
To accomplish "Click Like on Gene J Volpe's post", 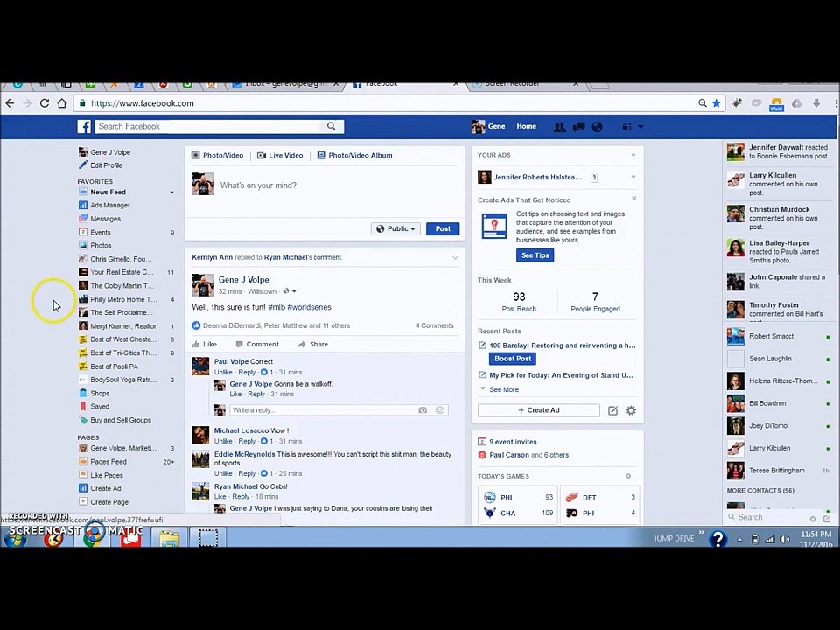I will click(x=205, y=345).
